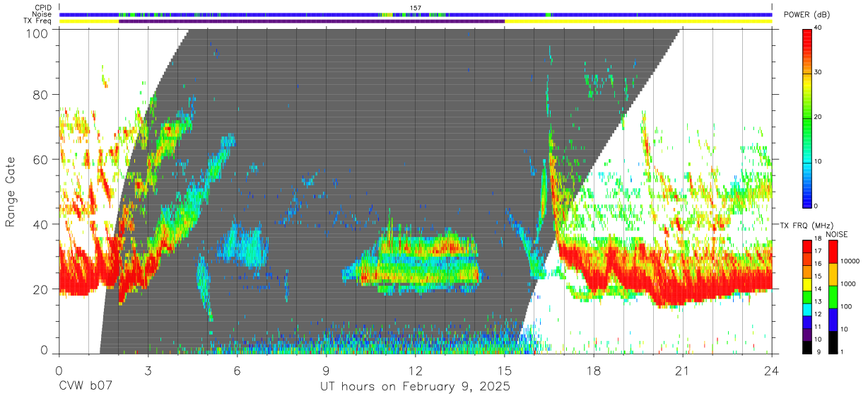Click the range gate 60 tick label
Image resolution: width=868 pixels, height=401 pixels.
pyautogui.click(x=42, y=160)
